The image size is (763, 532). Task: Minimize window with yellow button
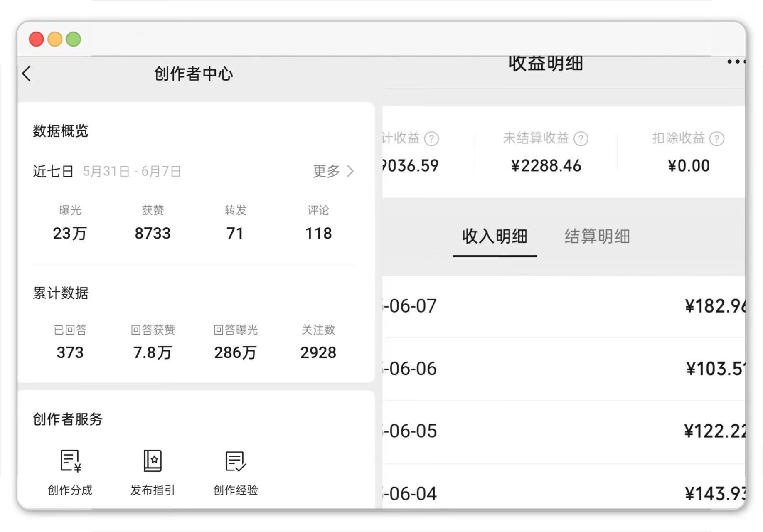55,39
